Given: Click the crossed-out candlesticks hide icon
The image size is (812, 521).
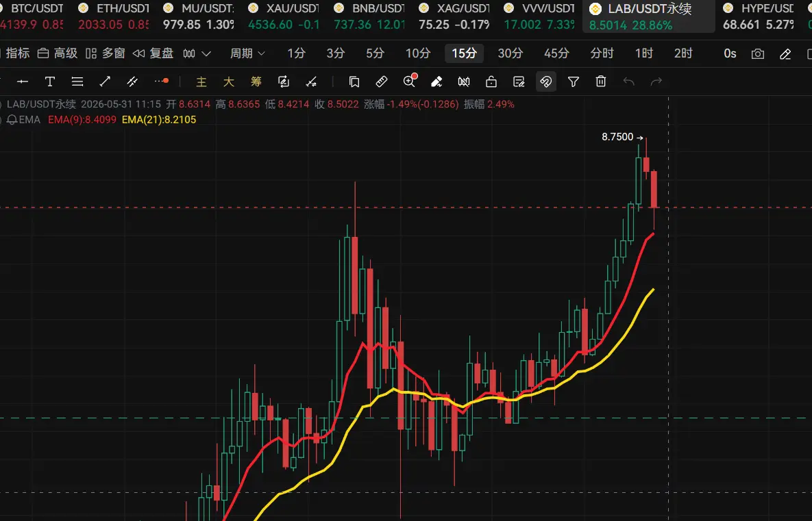Looking at the screenshot, I should (464, 81).
